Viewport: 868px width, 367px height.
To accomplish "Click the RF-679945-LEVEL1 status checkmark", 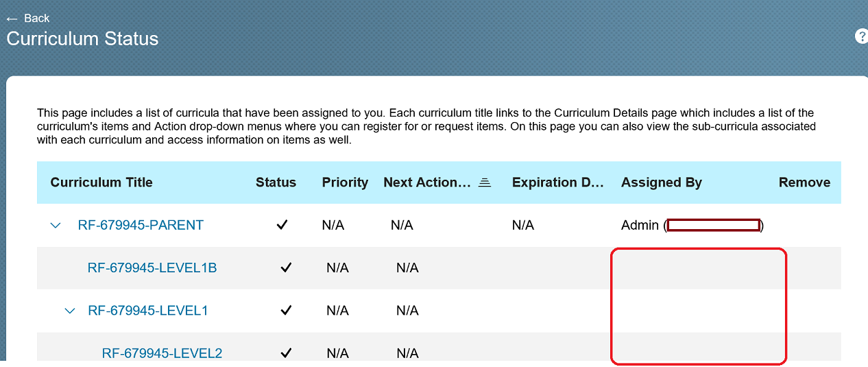I will (x=287, y=311).
